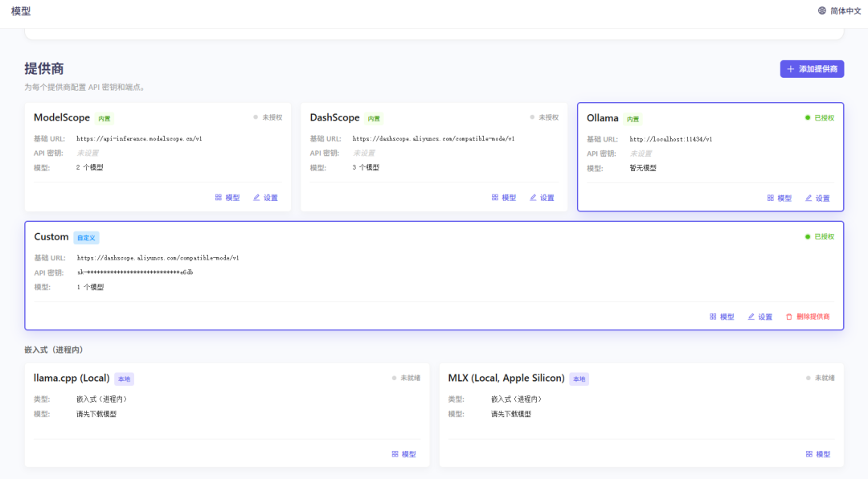Open settings for Ollama provider
Viewport: 868px width, 479px height.
click(x=817, y=199)
